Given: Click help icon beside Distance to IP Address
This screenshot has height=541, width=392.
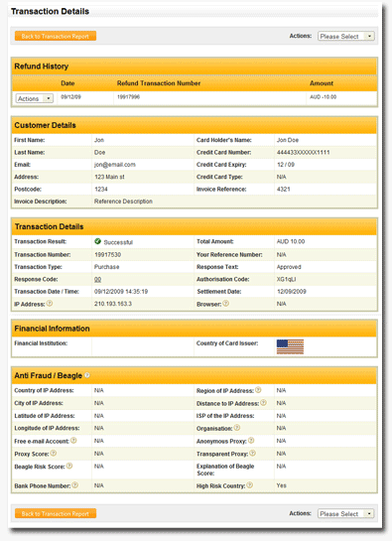Looking at the screenshot, I should point(263,403).
